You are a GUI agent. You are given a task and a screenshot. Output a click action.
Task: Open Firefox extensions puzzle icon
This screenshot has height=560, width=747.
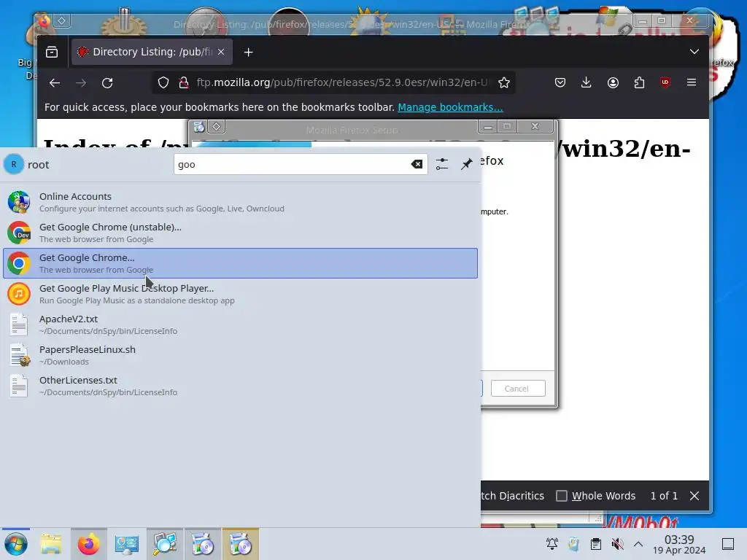(639, 83)
